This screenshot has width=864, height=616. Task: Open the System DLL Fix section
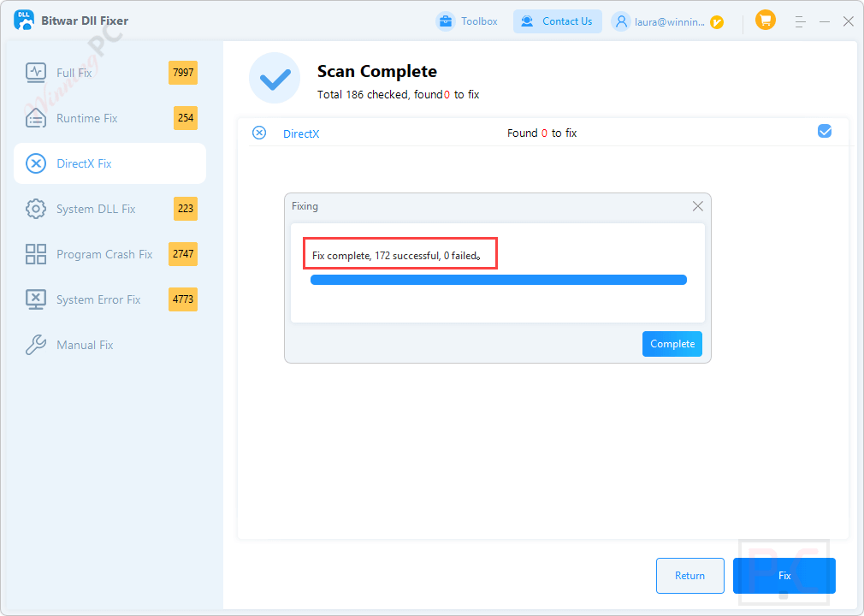pyautogui.click(x=34, y=209)
